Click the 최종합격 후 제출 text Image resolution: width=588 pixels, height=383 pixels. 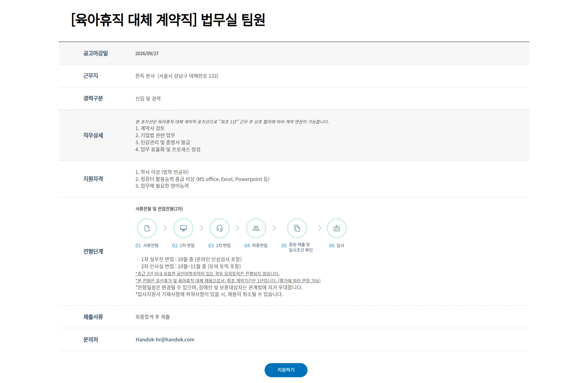click(x=153, y=317)
